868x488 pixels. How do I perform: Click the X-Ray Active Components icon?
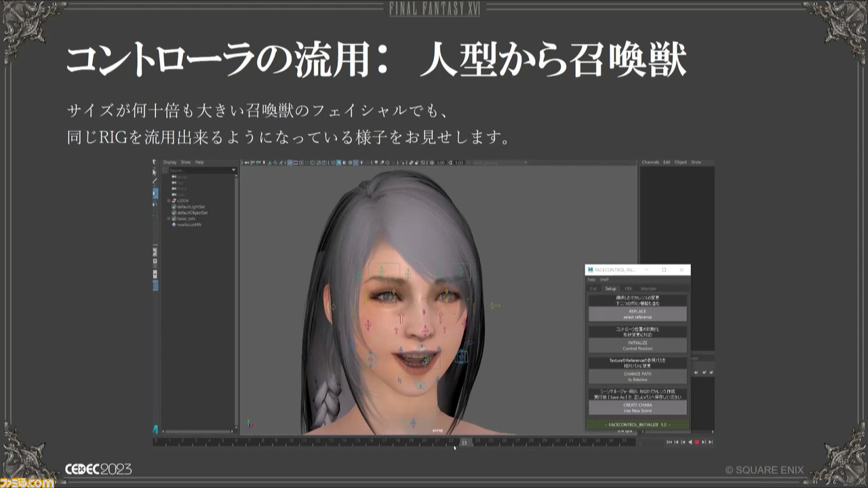tap(416, 163)
